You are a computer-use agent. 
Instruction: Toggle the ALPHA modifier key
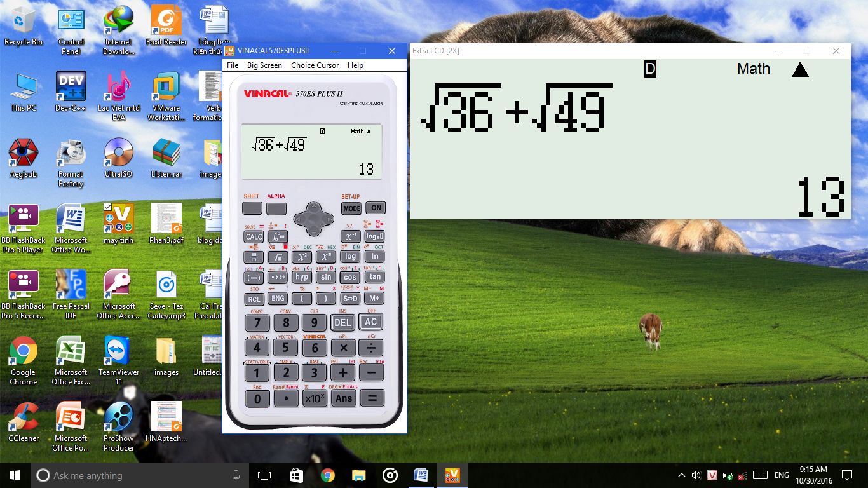pyautogui.click(x=276, y=208)
